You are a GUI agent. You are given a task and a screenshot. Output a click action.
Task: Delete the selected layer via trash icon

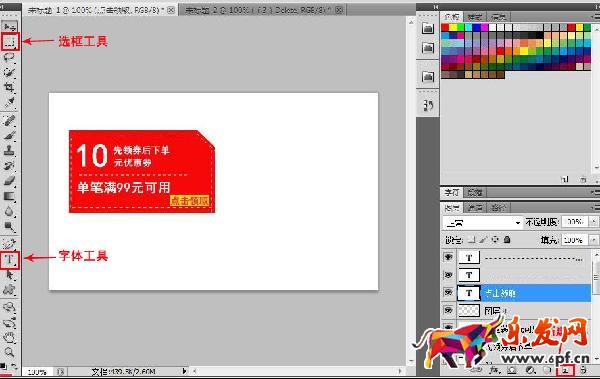click(x=583, y=370)
